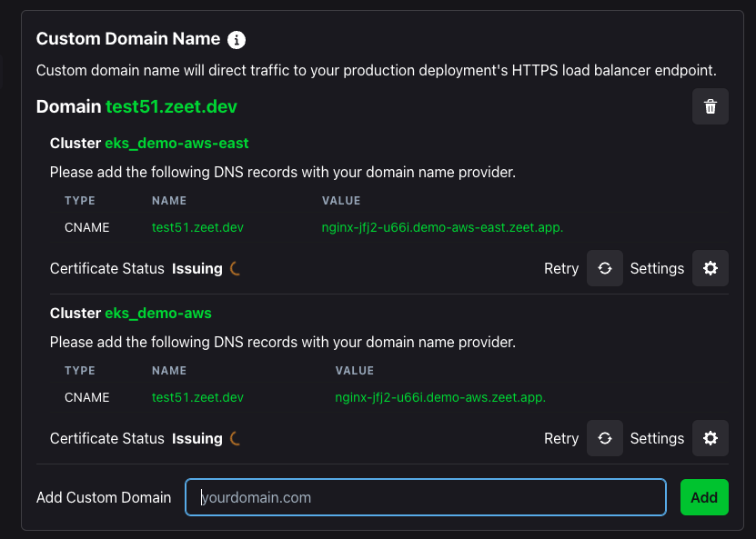
Task: Click the nginx-jfj2-u66i.demo-aws.zeet.app. value
Action: [x=440, y=397]
